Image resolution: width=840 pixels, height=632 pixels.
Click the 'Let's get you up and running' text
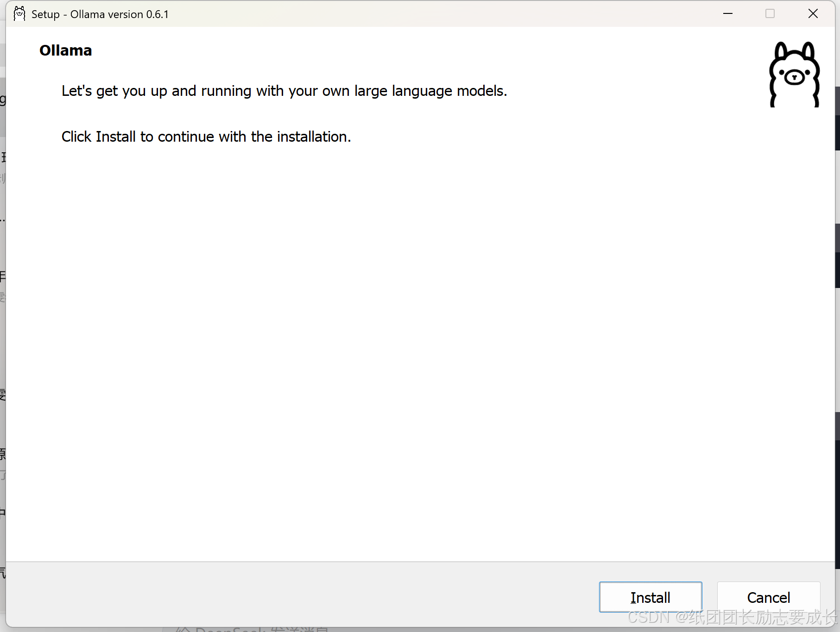click(x=284, y=91)
